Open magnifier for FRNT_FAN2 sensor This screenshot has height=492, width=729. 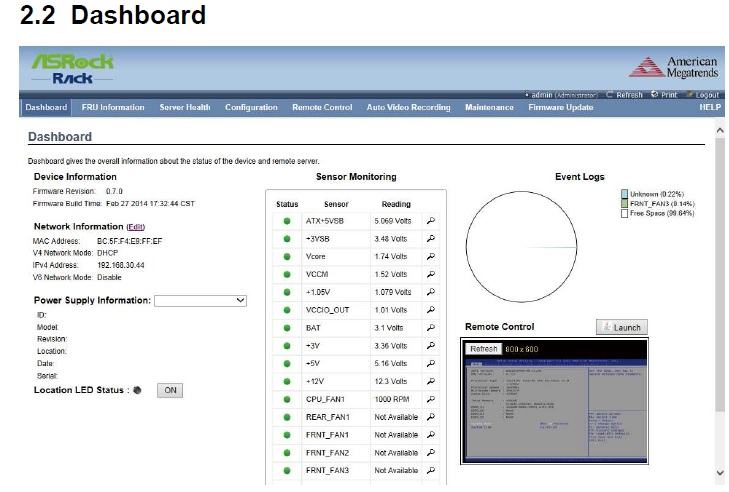pyautogui.click(x=431, y=452)
